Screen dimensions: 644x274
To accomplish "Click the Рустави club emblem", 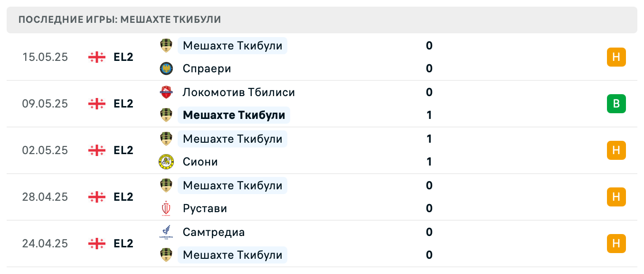I will coord(166,208).
